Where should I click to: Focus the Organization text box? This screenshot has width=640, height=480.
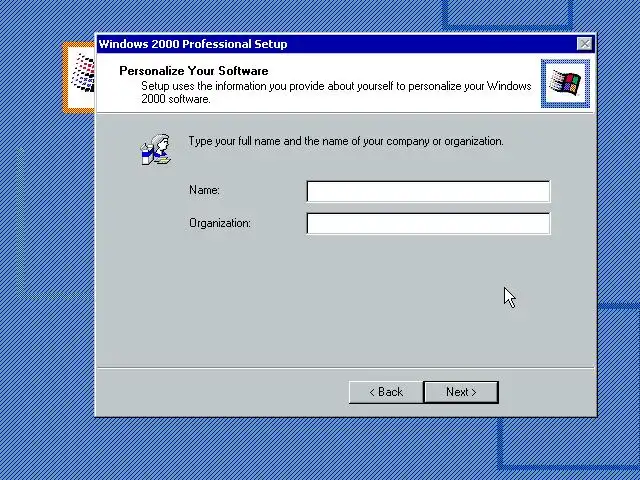click(428, 223)
